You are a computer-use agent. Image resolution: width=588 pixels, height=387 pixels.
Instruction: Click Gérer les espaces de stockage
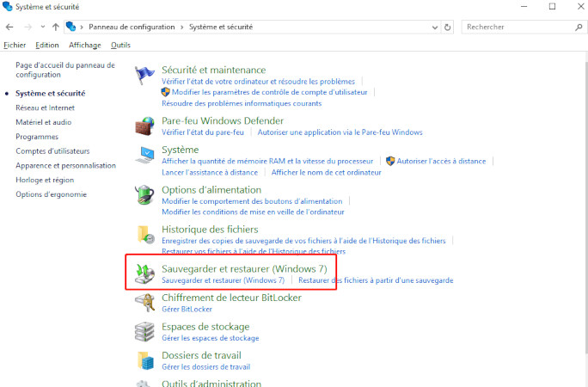[x=211, y=338]
